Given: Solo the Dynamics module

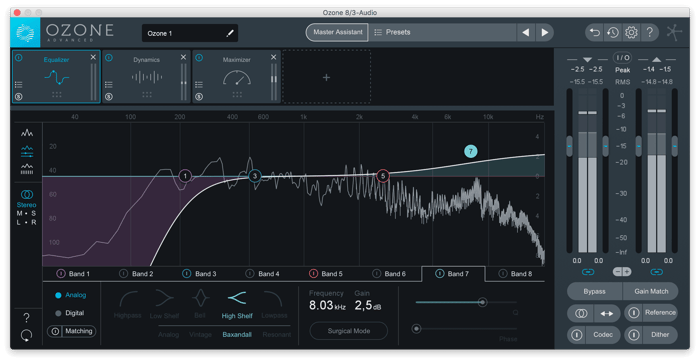Looking at the screenshot, I should [x=108, y=96].
